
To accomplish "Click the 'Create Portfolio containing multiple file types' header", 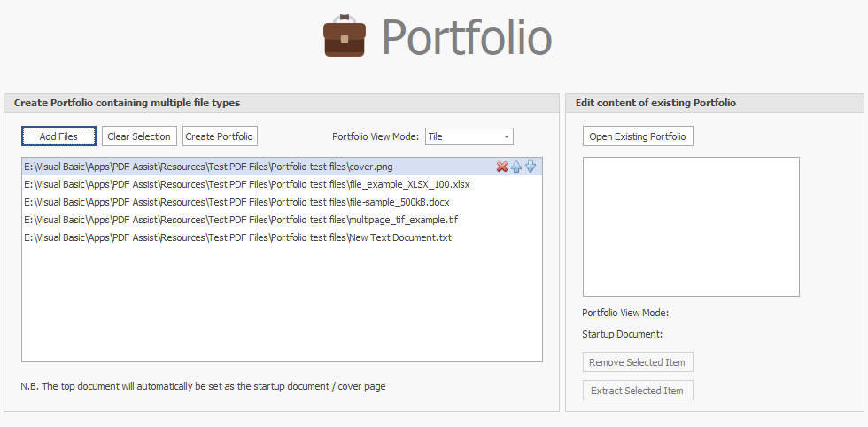I will pyautogui.click(x=127, y=103).
